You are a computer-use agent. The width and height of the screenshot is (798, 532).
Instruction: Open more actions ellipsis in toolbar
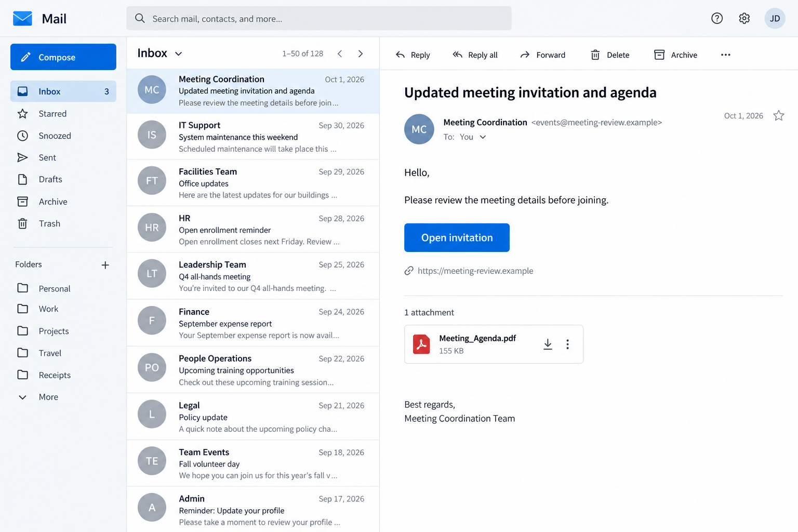point(726,55)
